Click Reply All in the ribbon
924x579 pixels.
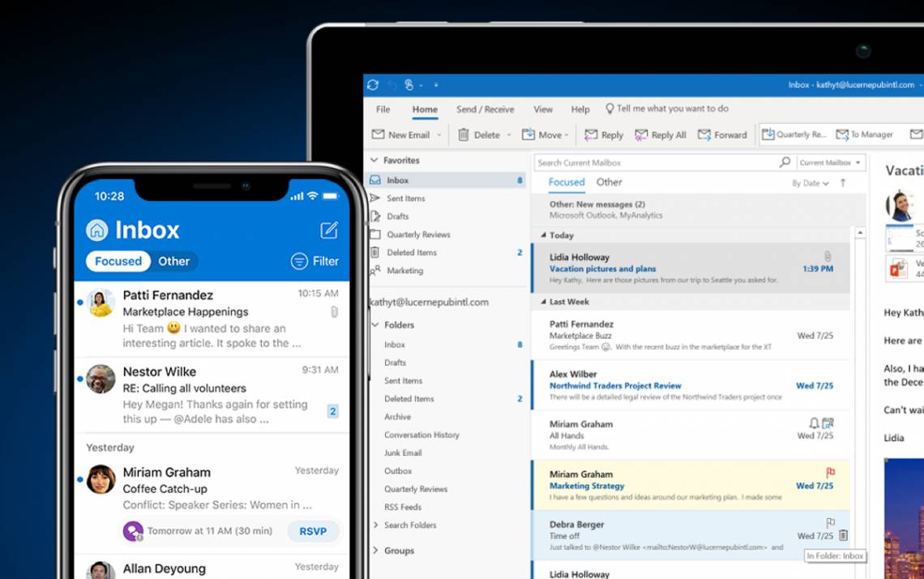pos(660,135)
